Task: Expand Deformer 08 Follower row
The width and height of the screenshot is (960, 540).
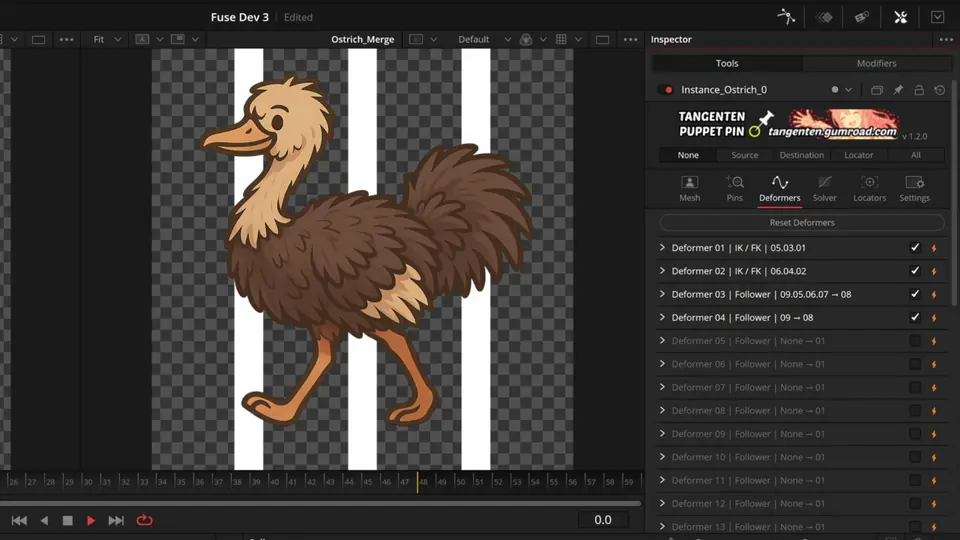Action: coord(662,410)
